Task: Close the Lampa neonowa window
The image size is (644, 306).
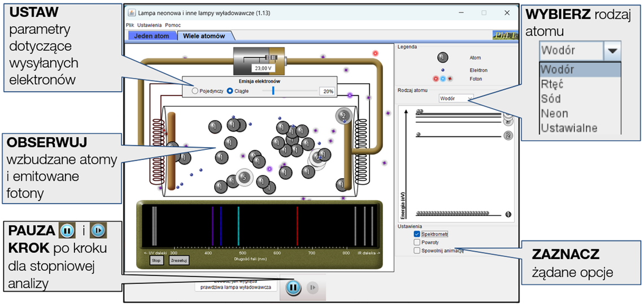Action: [x=507, y=13]
